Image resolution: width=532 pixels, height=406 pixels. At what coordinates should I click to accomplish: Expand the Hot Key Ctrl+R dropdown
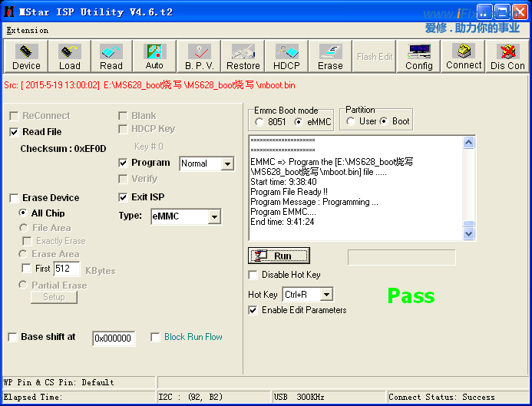pos(326,295)
